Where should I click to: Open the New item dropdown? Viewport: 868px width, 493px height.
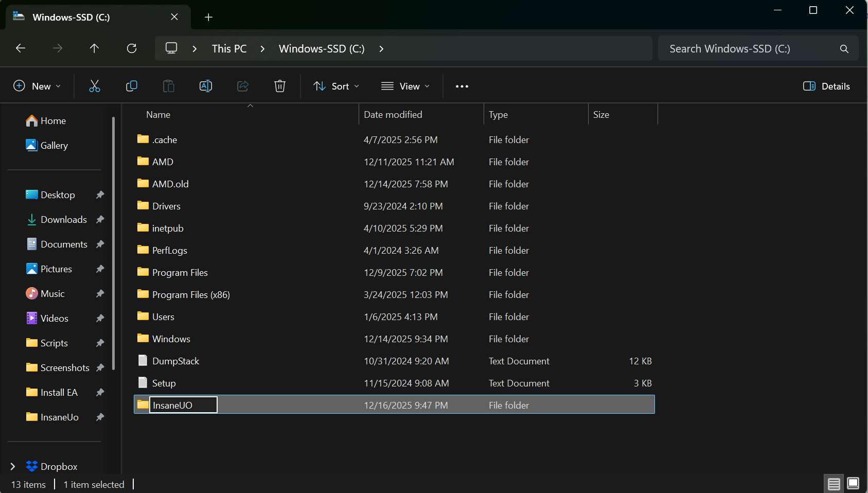click(x=37, y=86)
